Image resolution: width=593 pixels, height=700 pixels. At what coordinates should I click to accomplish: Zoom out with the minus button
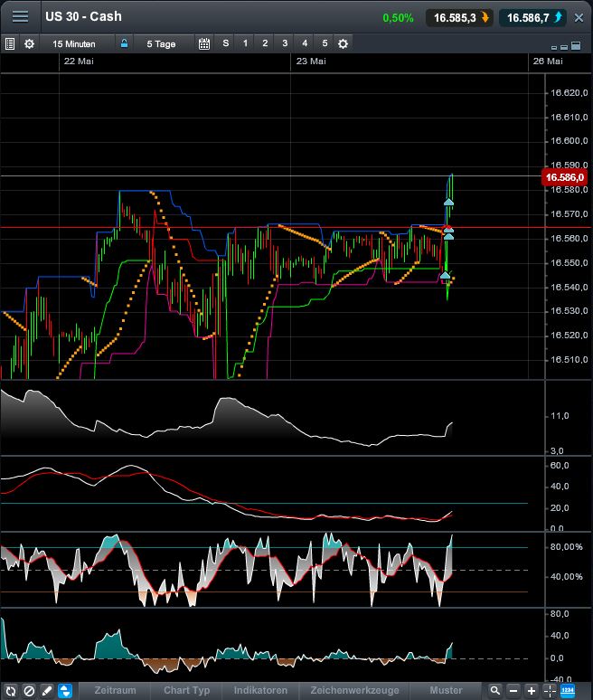513,691
